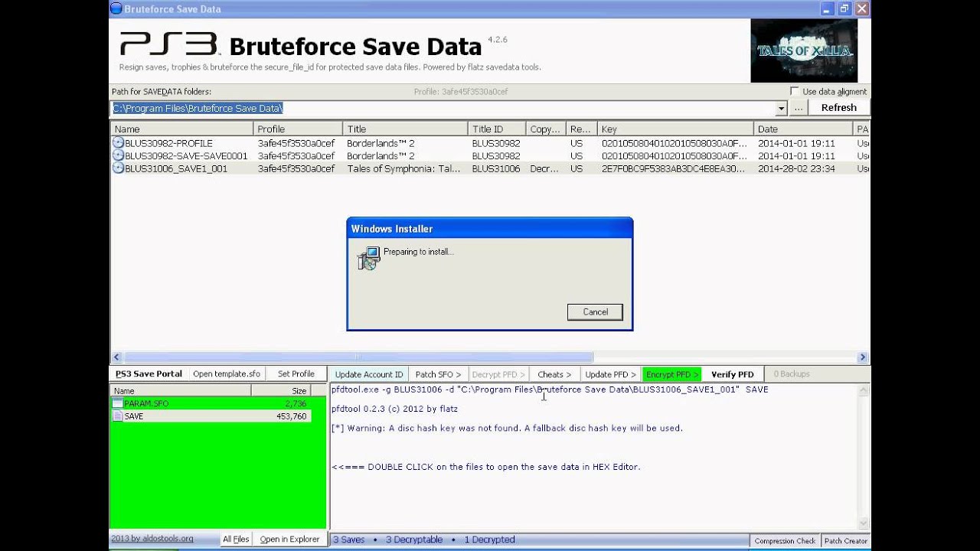
Task: Sort by the Title ID column header
Action: 497,129
